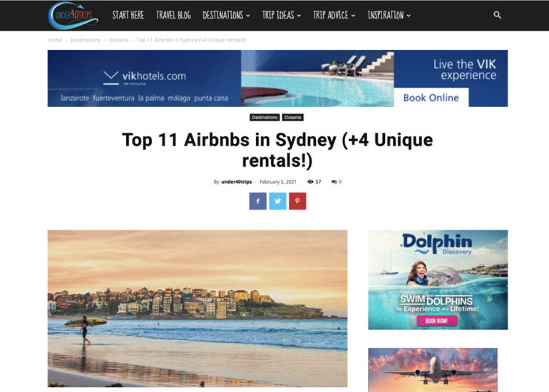Expand the Trip Ideas dropdown

[282, 15]
